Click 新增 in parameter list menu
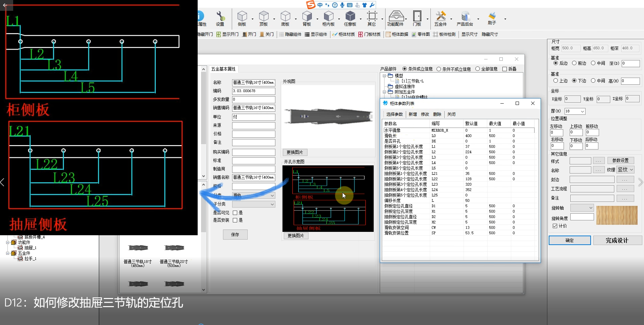Image resolution: width=644 pixels, height=325 pixels. click(413, 114)
